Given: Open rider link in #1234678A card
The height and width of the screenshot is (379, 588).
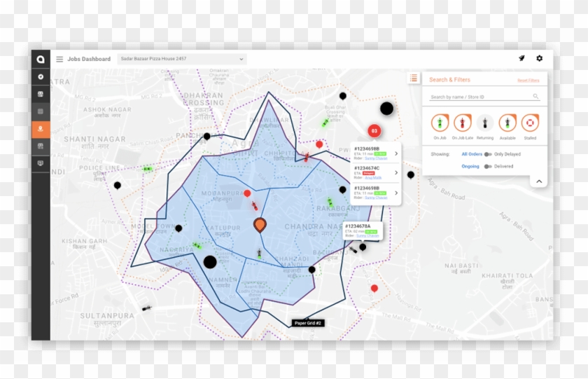Looking at the screenshot, I should 367,235.
